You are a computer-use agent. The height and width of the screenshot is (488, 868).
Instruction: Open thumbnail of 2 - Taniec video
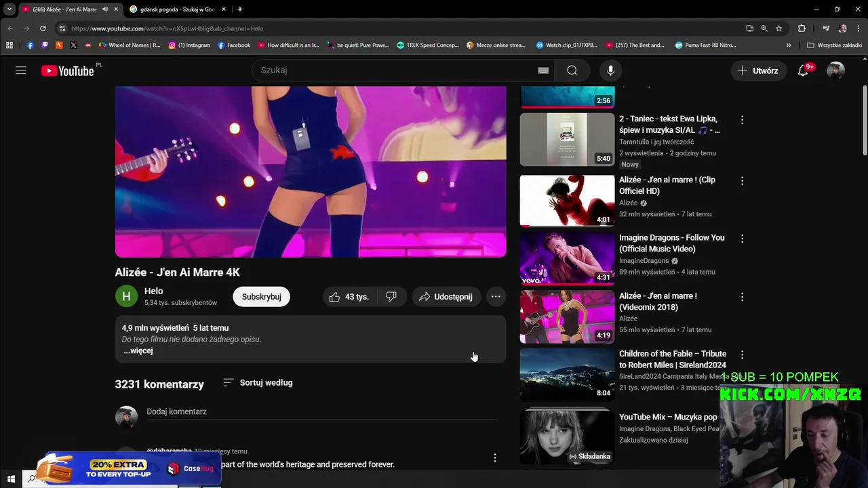coord(567,140)
